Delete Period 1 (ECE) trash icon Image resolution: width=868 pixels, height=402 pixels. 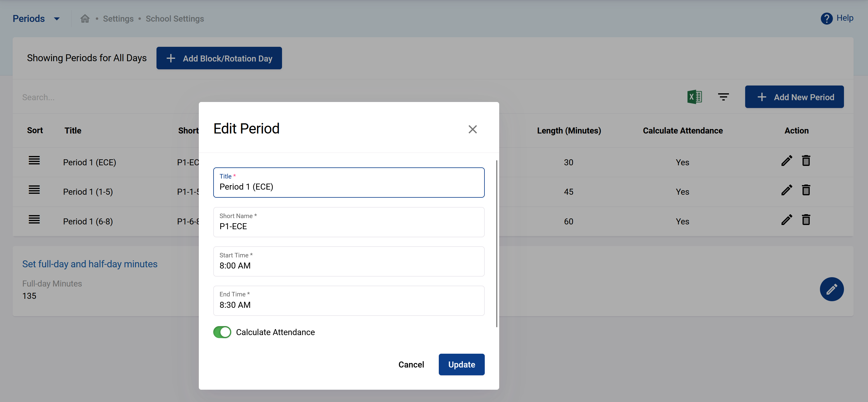pos(806,160)
